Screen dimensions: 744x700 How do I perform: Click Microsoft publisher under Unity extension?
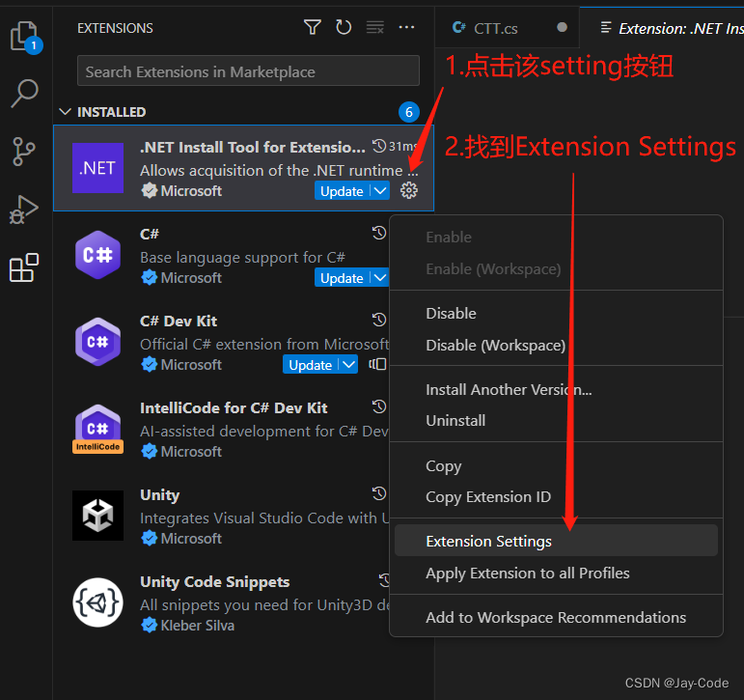click(191, 539)
